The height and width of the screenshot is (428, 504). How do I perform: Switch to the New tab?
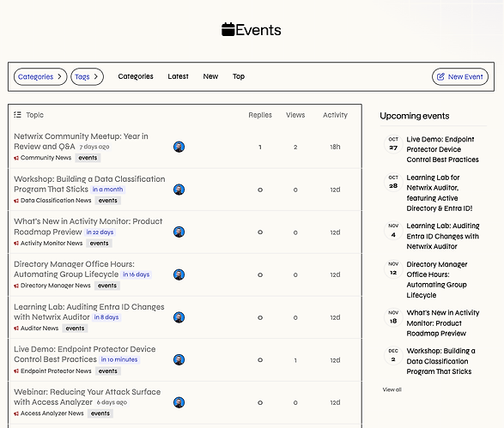coord(210,76)
